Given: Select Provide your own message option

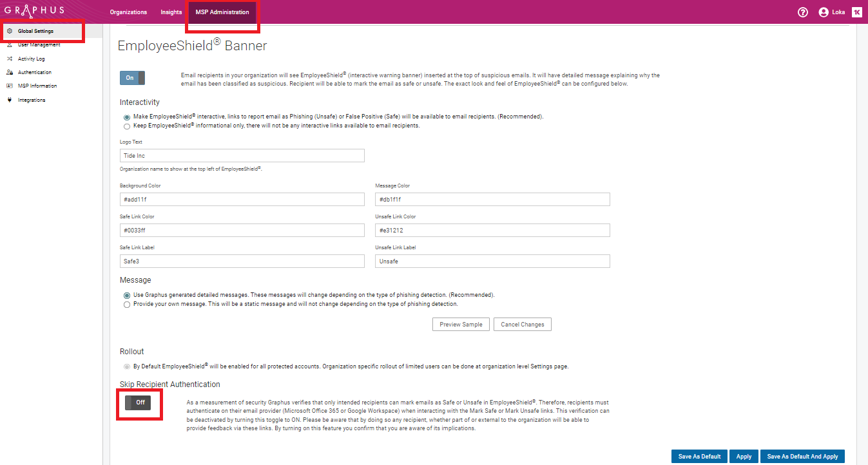Looking at the screenshot, I should point(127,304).
